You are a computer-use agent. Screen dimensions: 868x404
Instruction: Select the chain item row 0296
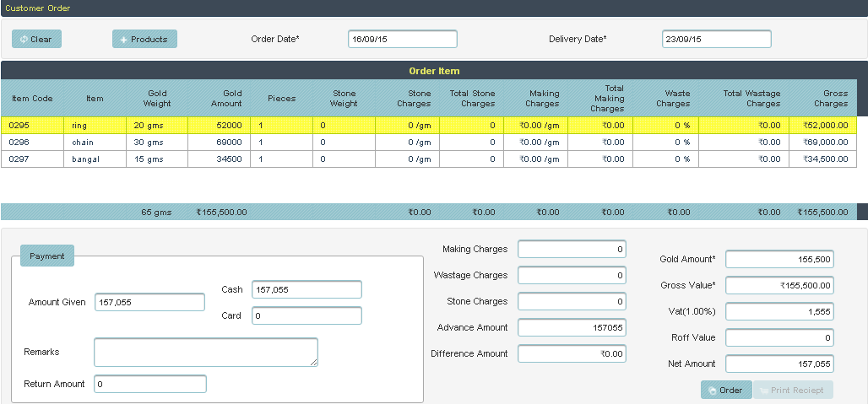point(93,142)
